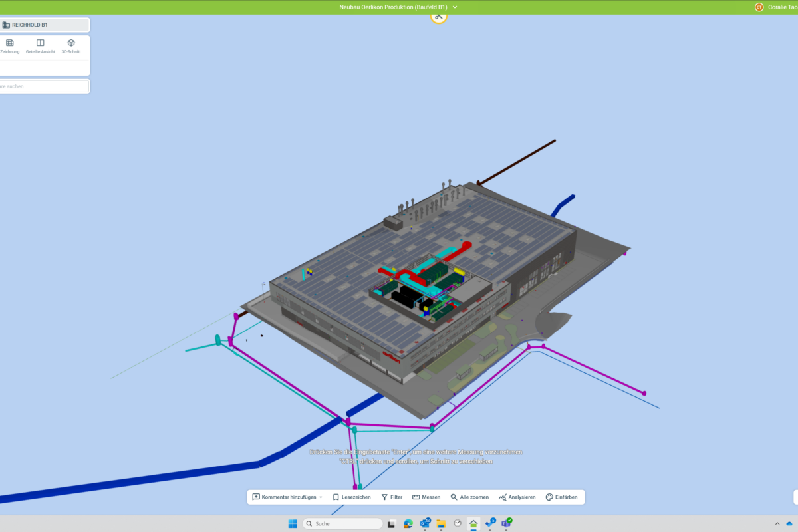Select the REICHHOLD B1 building entry
Viewport: 798px width, 532px height.
pos(44,25)
